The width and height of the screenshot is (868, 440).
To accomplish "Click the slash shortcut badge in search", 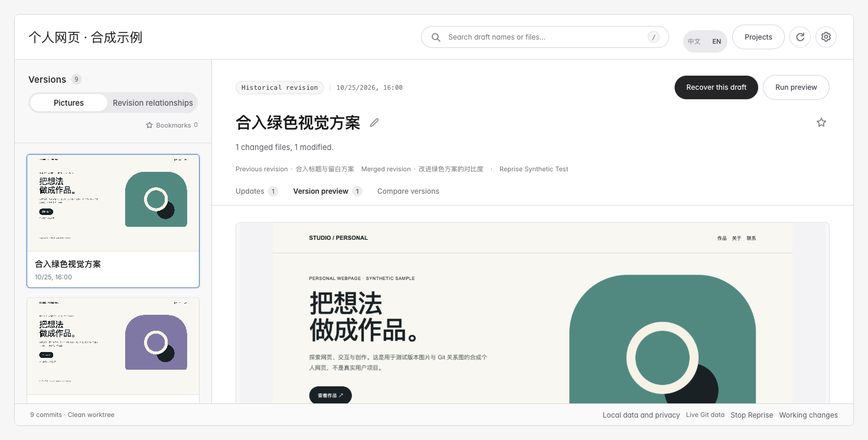I will [x=654, y=37].
